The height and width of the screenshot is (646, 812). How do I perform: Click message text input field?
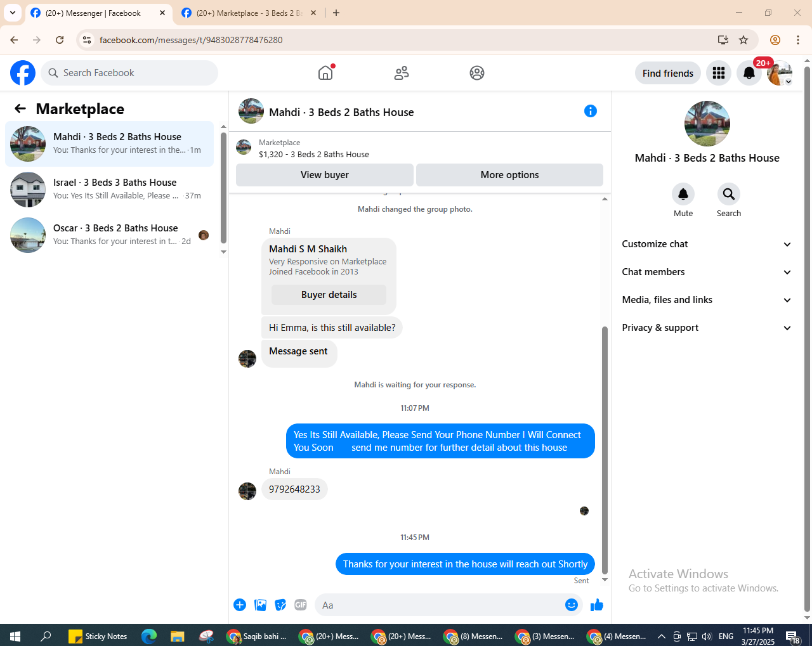(440, 605)
